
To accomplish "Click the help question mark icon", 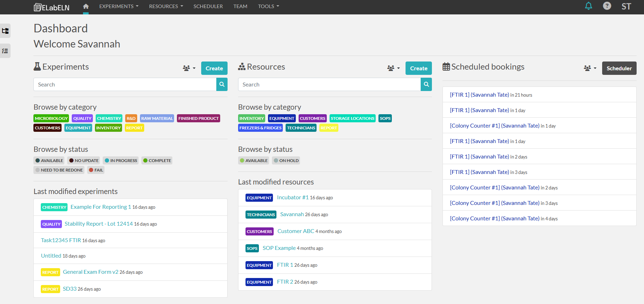I will pos(607,6).
